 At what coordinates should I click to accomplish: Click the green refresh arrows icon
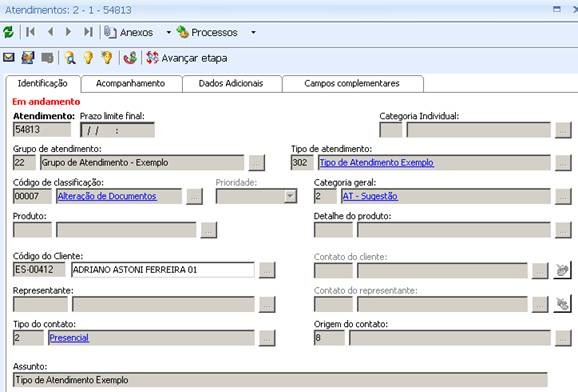click(8, 32)
